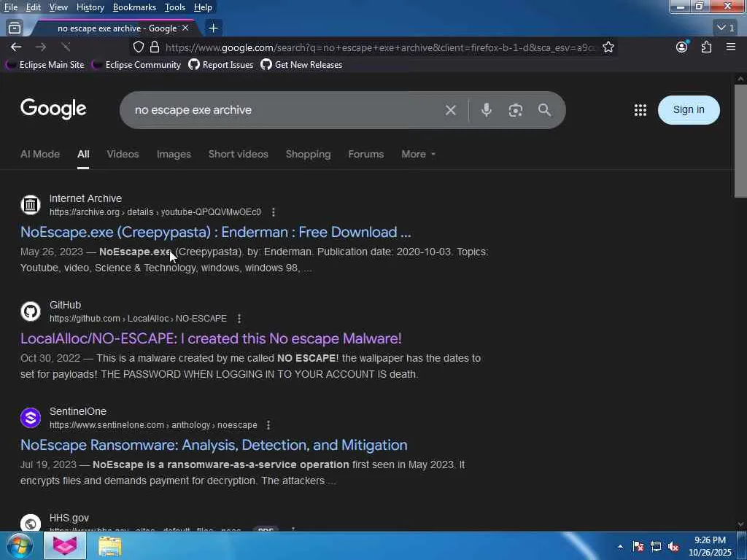Search by image using the Lens camera icon
This screenshot has width=747, height=560.
[x=515, y=110]
